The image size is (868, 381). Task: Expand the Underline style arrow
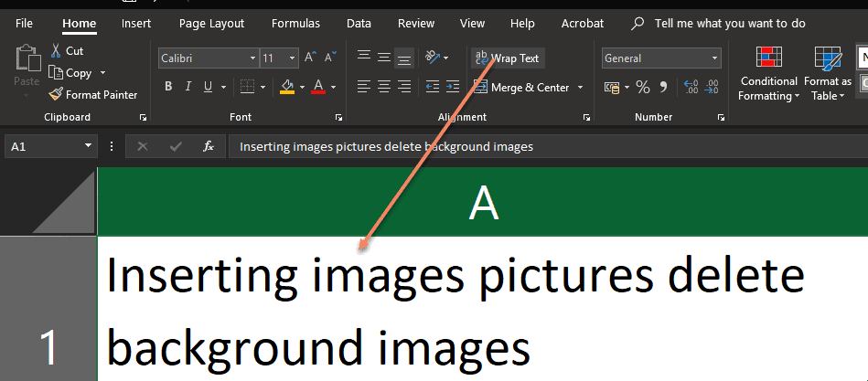tap(224, 88)
